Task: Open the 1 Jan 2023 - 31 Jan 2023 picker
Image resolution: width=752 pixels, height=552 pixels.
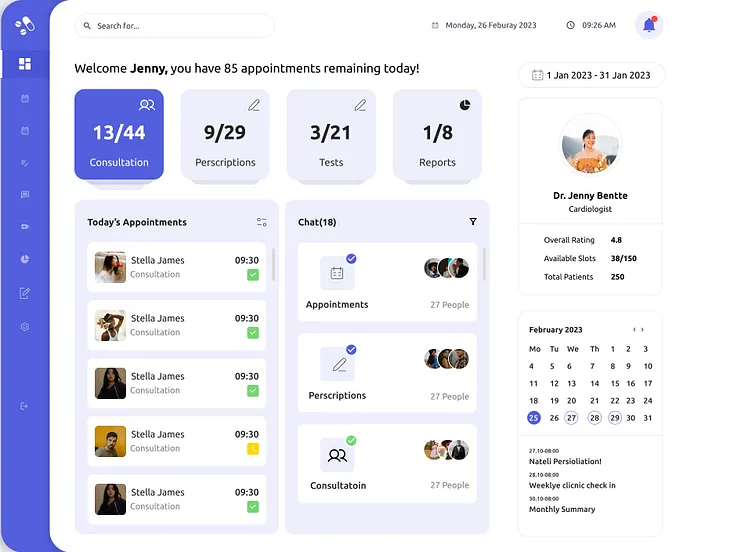Action: pyautogui.click(x=591, y=75)
